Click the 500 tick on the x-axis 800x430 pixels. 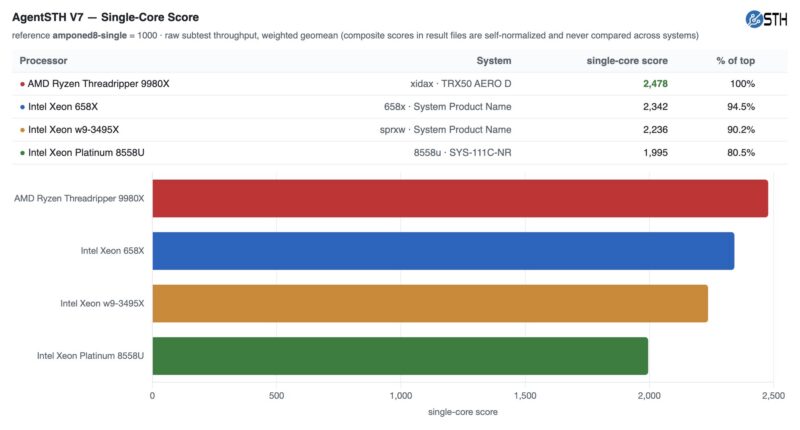click(276, 396)
